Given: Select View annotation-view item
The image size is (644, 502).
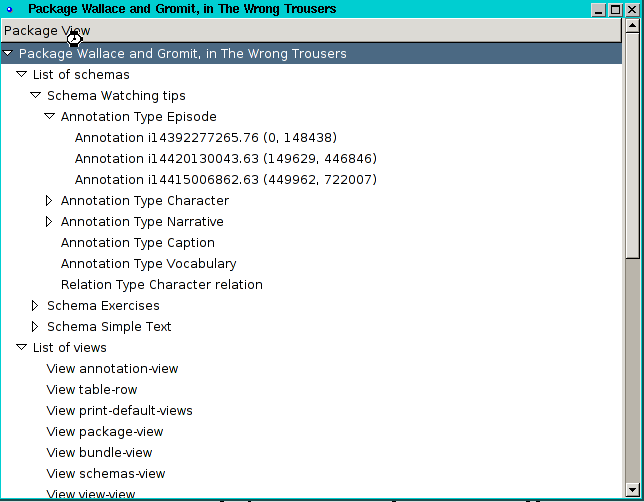Looking at the screenshot, I should coord(112,369).
